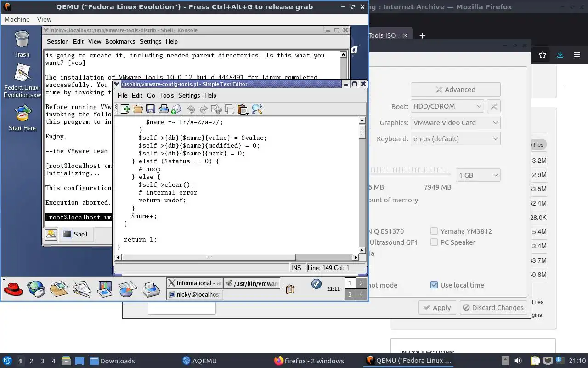Toggle the Use local time checkbox
The height and width of the screenshot is (368, 588).
point(434,285)
